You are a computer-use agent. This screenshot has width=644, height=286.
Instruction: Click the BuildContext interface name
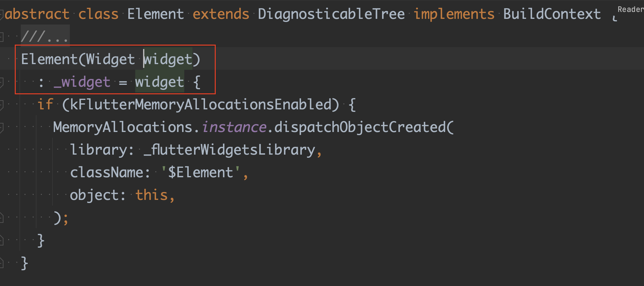coord(552,14)
